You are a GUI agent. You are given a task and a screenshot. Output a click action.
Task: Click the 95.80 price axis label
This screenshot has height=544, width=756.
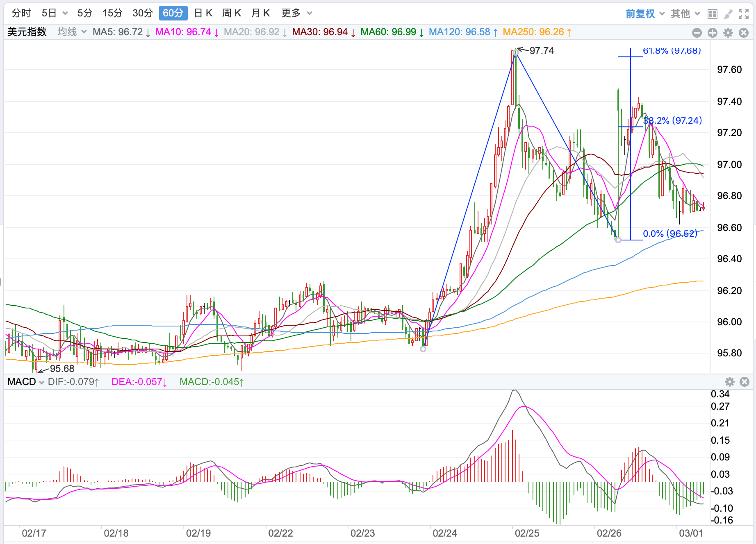click(729, 353)
